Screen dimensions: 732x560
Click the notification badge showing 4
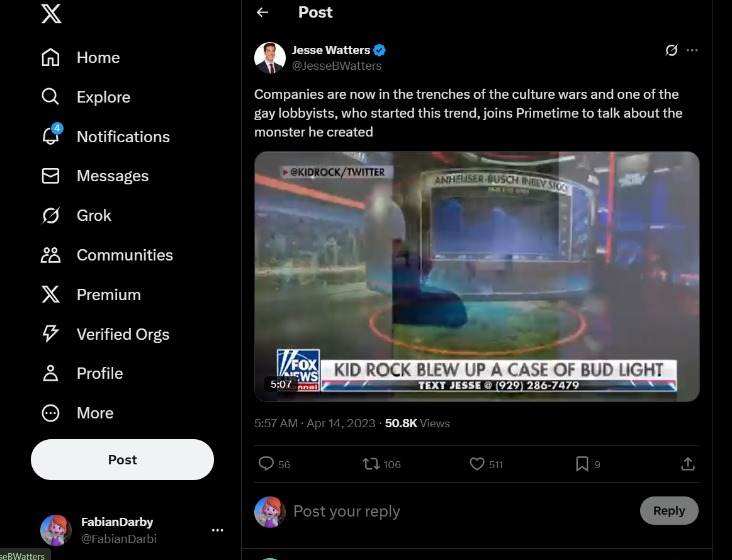pyautogui.click(x=57, y=128)
